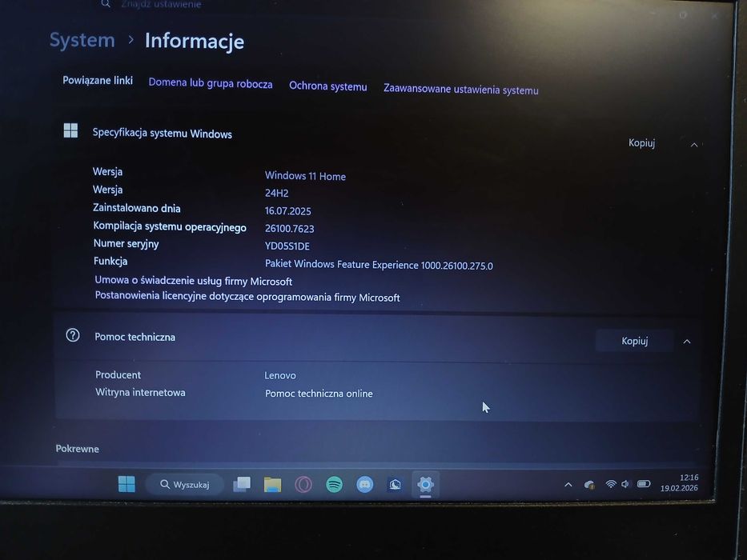Copy Pomoc techniczna info with Kopiuj
The width and height of the screenshot is (747, 560).
(x=635, y=341)
